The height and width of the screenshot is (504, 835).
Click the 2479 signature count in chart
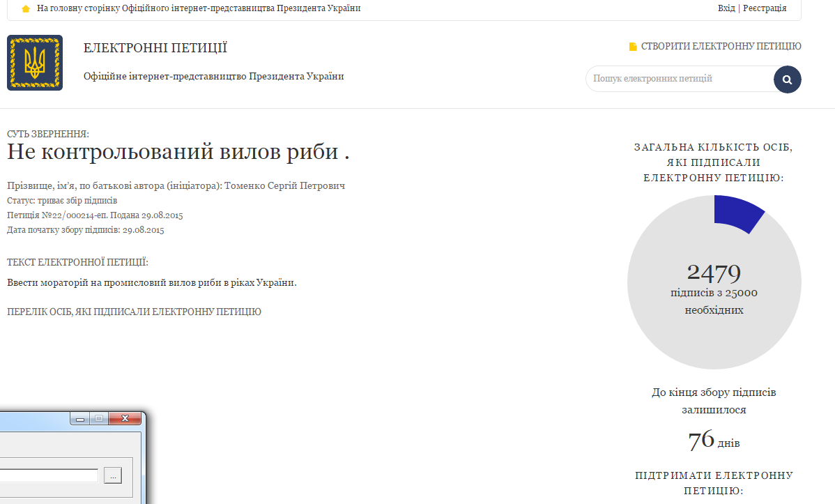point(714,273)
